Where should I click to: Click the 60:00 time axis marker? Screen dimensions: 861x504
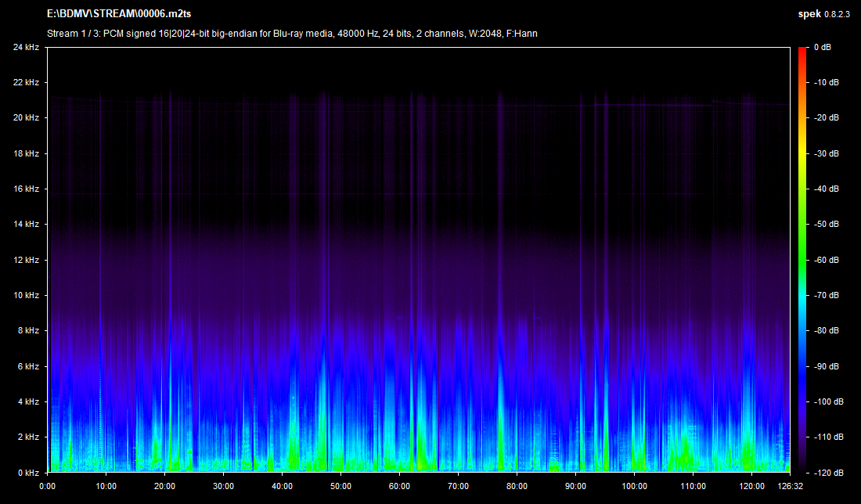coord(399,485)
